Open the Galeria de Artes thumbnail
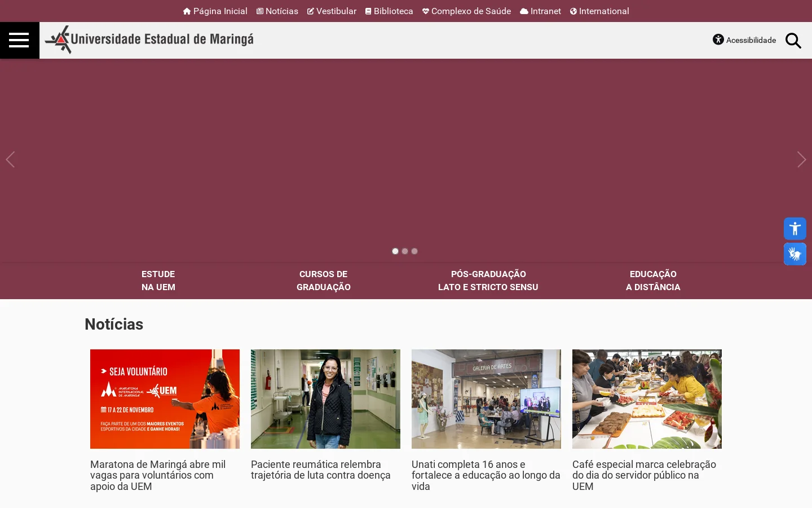This screenshot has width=812, height=508. [x=486, y=399]
